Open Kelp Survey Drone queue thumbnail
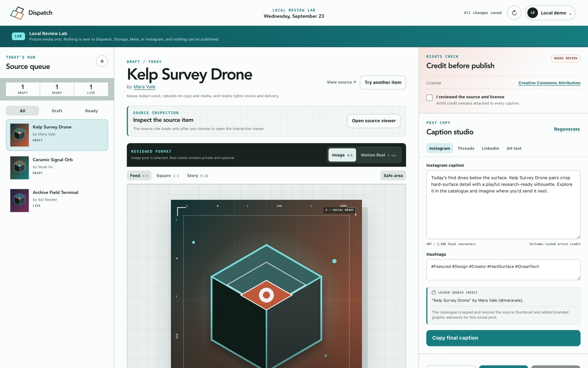588x368 pixels. point(20,135)
